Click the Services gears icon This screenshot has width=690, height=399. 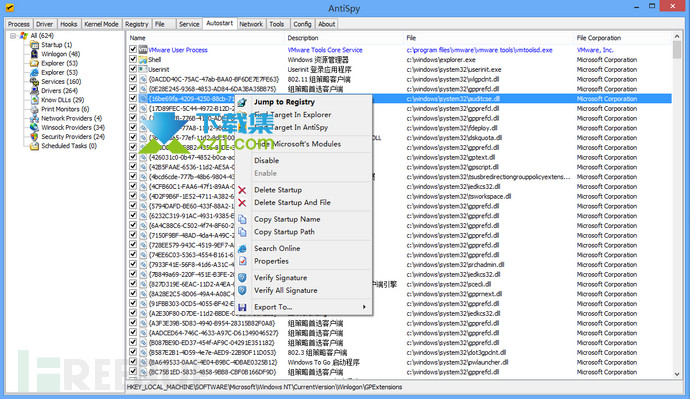34,82
